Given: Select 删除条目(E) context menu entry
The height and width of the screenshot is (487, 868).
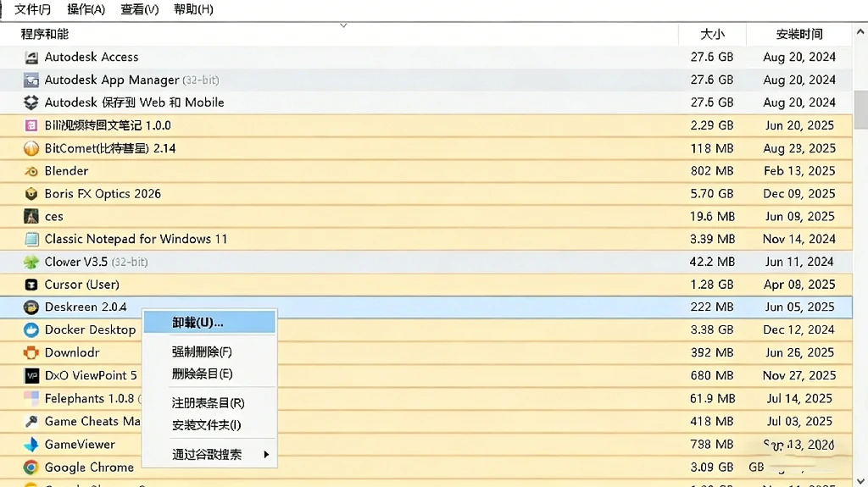Looking at the screenshot, I should point(209,374).
